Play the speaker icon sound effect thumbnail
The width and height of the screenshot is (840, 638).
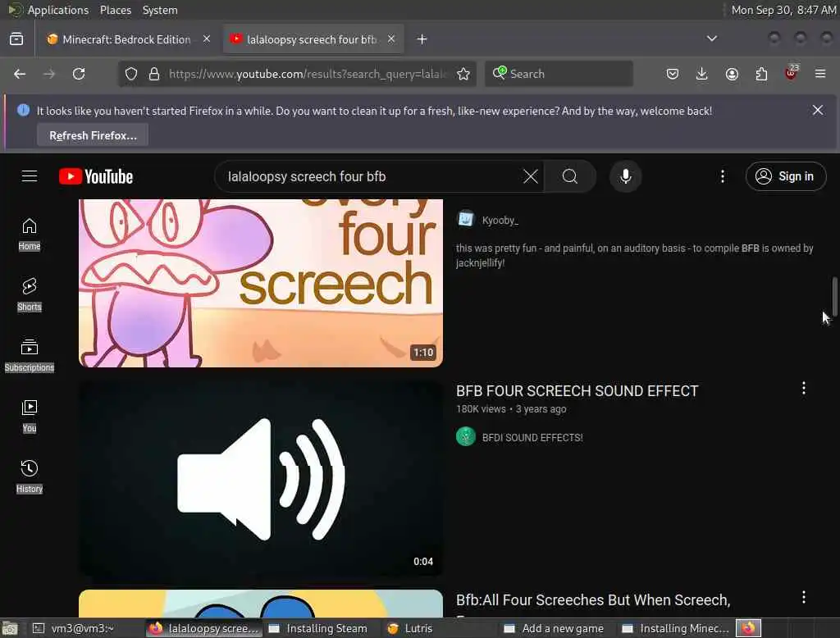click(260, 478)
